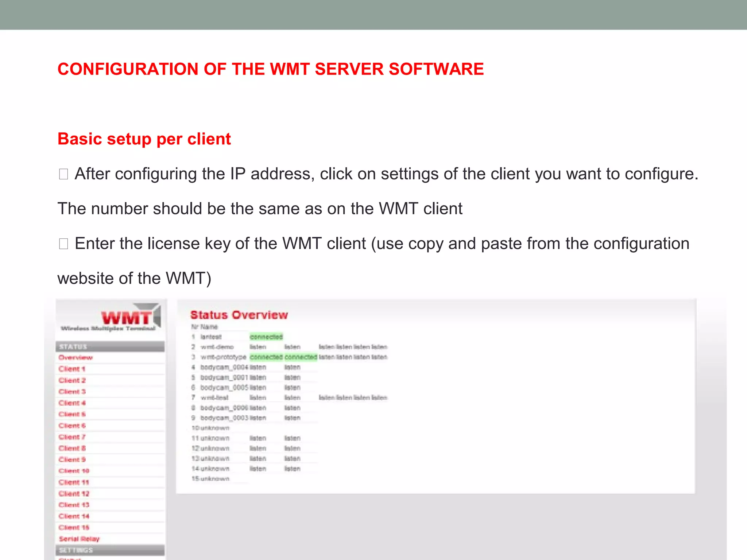Click the WMT logo image

[111, 317]
